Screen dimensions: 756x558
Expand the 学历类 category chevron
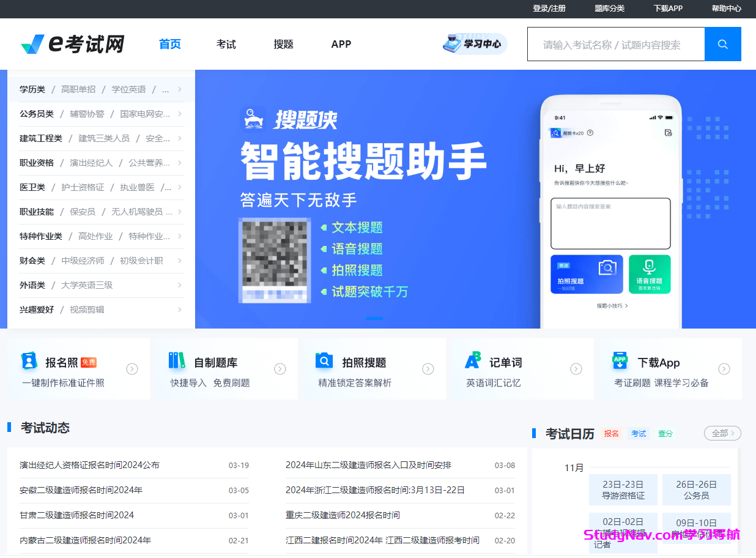pos(179,89)
